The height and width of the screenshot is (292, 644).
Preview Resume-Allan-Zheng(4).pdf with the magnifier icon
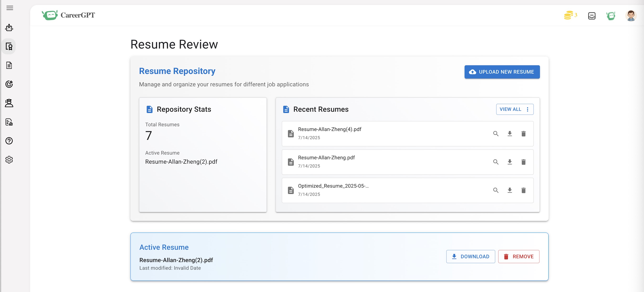[x=496, y=134]
